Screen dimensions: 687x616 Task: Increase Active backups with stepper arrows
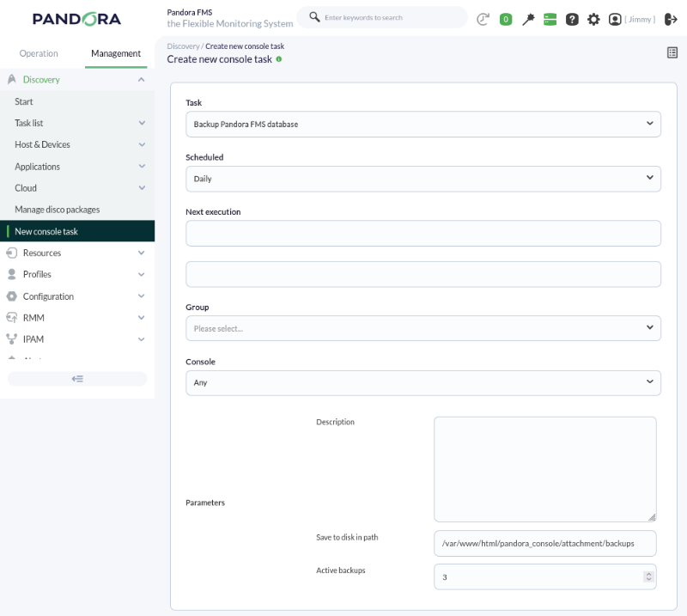pyautogui.click(x=649, y=574)
